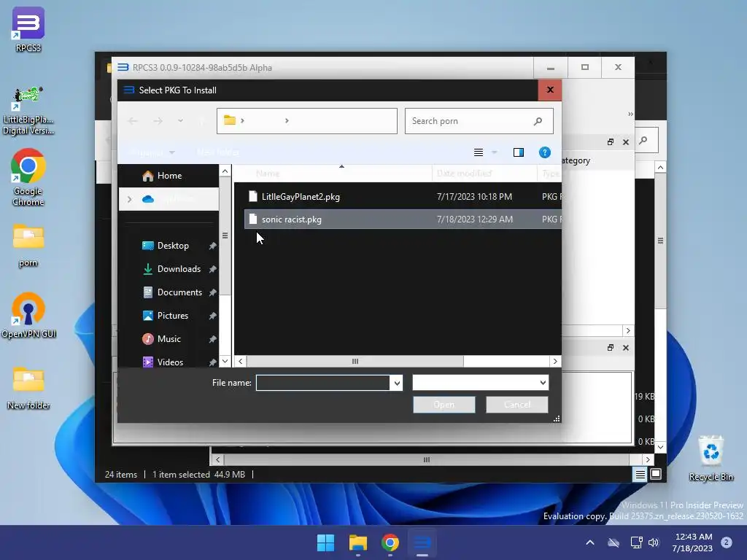Open the notification count badge
The width and height of the screenshot is (747, 560).
726,542
